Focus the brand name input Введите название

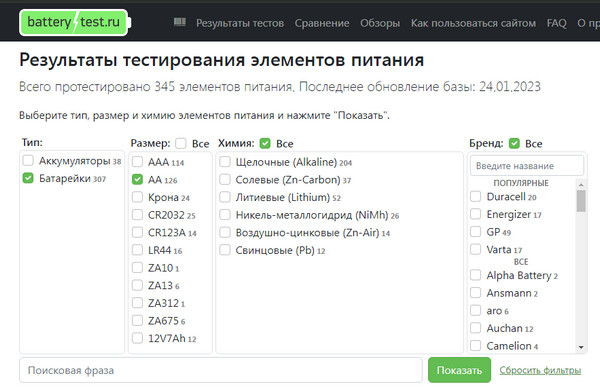tap(527, 166)
